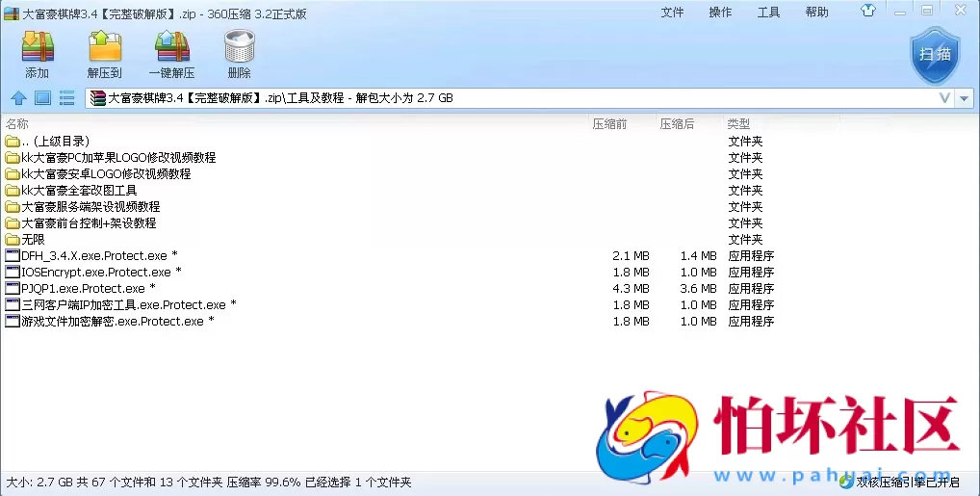Select file name DFH_3.4.X.exe.Protect.exe
This screenshot has height=496, width=980.
point(94,256)
